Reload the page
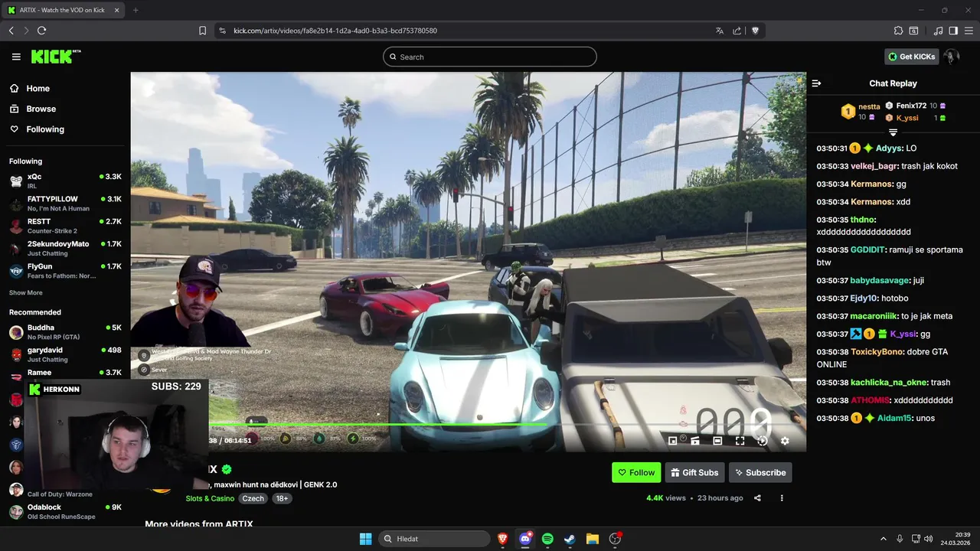This screenshot has width=980, height=551. pyautogui.click(x=41, y=31)
